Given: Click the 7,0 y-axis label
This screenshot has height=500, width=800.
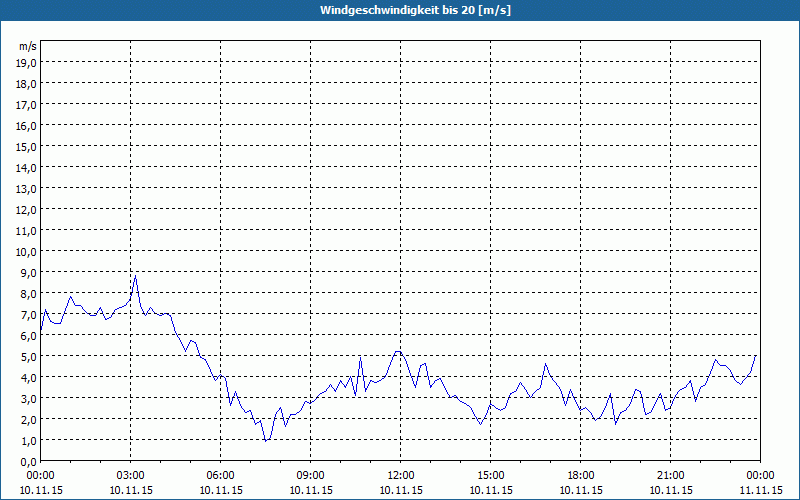Looking at the screenshot, I should point(29,315).
